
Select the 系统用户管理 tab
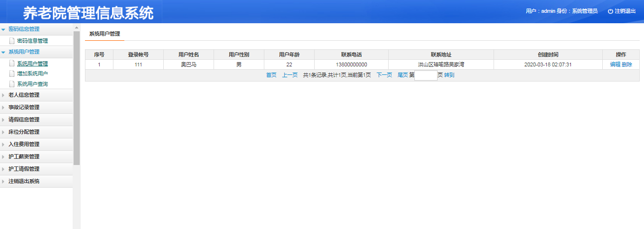105,34
